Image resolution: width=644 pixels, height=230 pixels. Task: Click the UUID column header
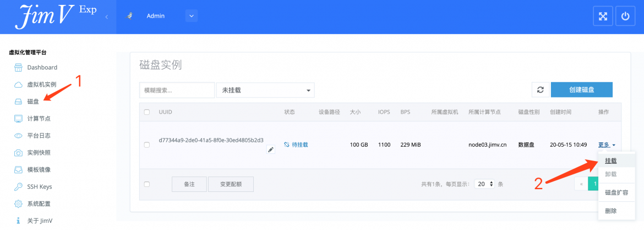tap(166, 112)
